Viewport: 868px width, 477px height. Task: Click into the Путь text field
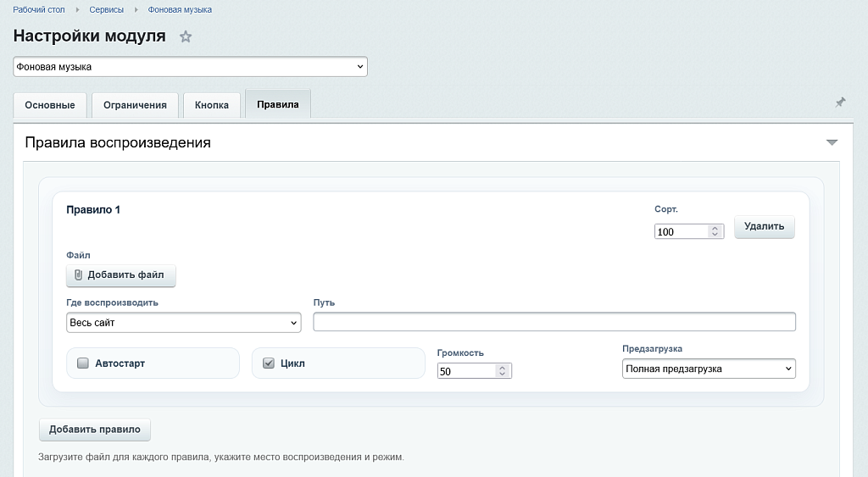(x=554, y=322)
